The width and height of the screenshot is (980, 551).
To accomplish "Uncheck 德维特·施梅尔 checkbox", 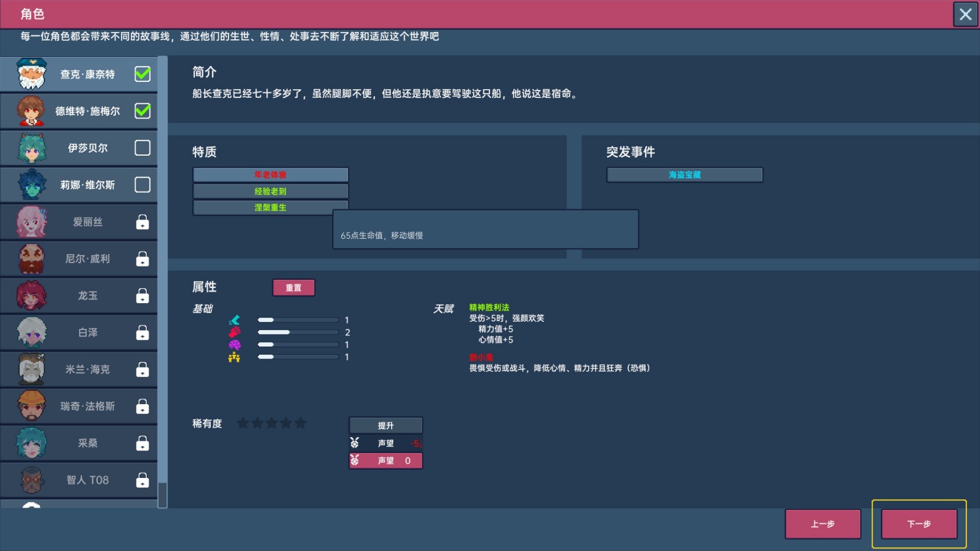I will (x=142, y=111).
